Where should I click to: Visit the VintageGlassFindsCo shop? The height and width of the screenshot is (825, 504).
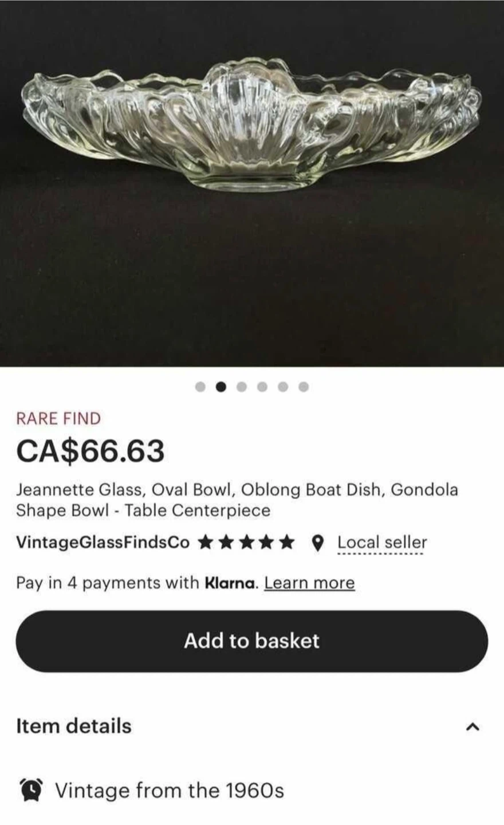(x=103, y=543)
